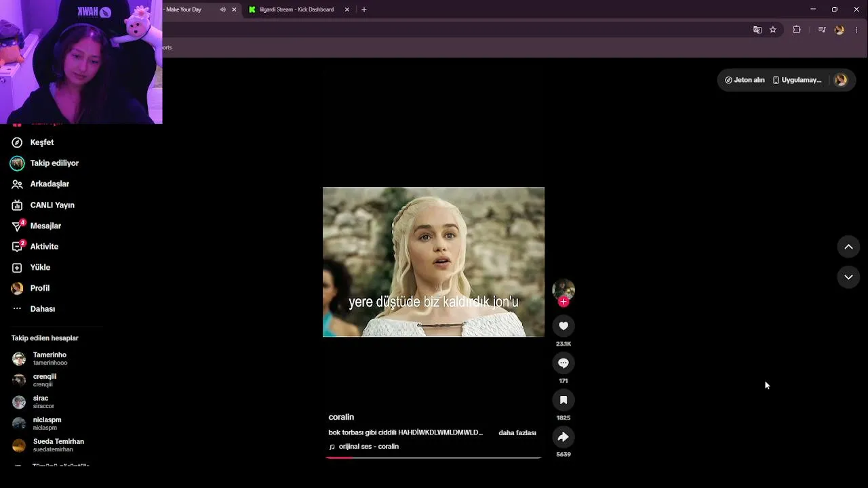Viewport: 868px width, 488px height.
Task: Pause the video by clicking the player
Action: 433,262
